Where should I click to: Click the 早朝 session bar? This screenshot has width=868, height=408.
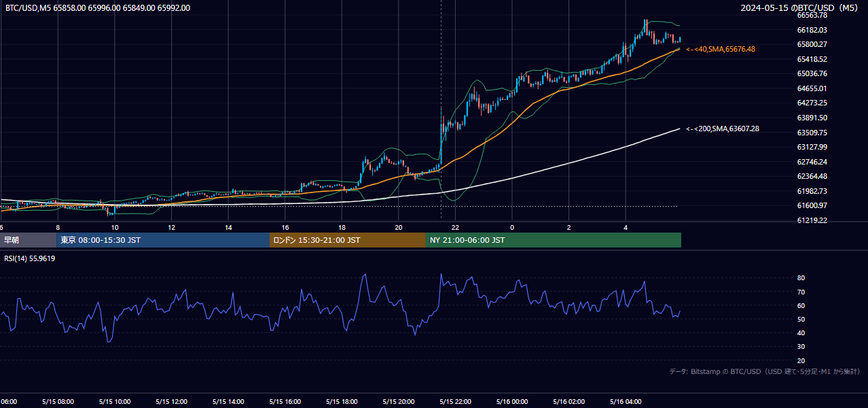(x=28, y=240)
